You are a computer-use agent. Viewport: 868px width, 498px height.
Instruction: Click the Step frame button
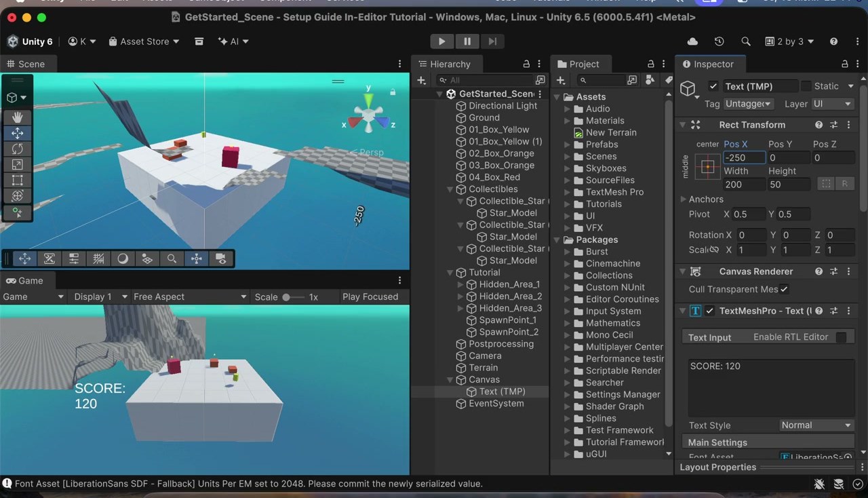click(493, 41)
